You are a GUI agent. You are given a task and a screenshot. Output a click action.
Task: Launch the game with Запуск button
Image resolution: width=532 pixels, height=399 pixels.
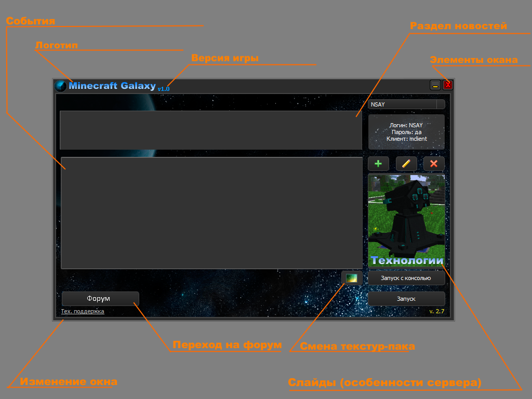coord(406,299)
